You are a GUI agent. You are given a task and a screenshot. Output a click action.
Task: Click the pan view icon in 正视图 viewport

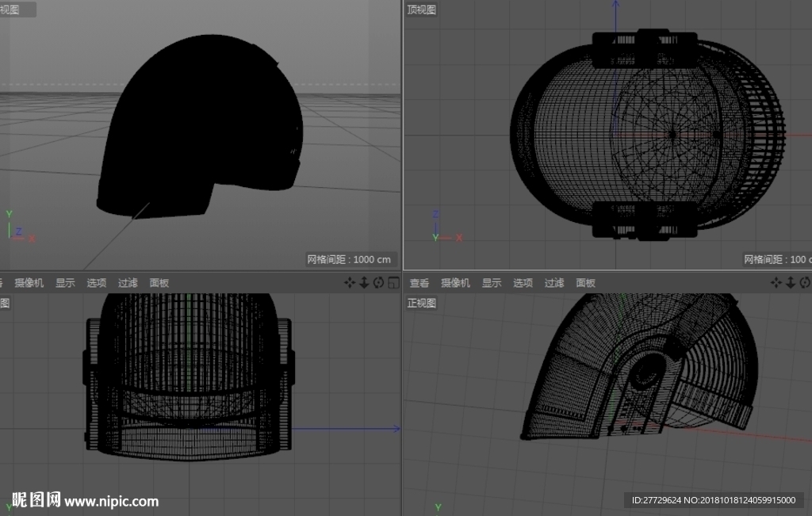pos(776,283)
